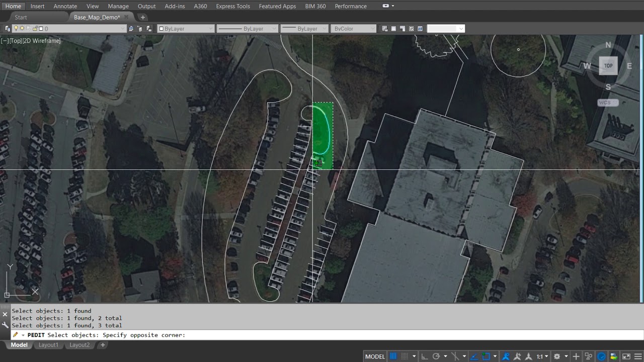The height and width of the screenshot is (362, 644).
Task: Open the Home ribbon tab
Action: coord(13,6)
